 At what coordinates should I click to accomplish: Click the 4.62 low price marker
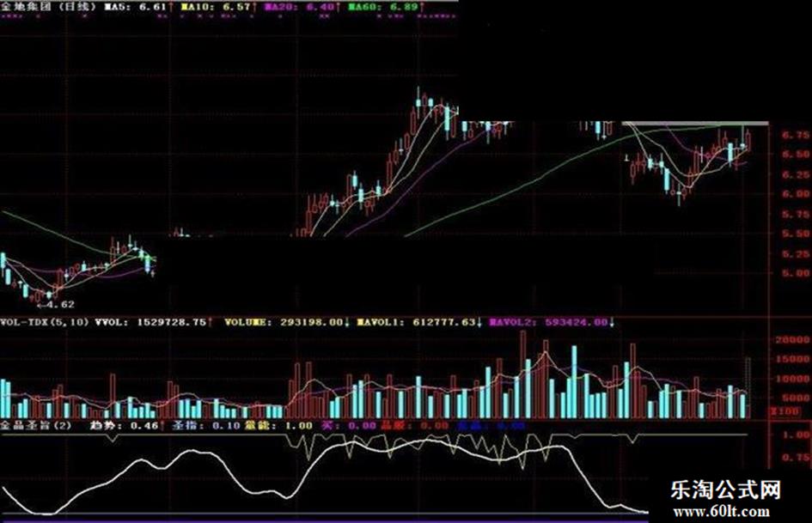click(55, 305)
